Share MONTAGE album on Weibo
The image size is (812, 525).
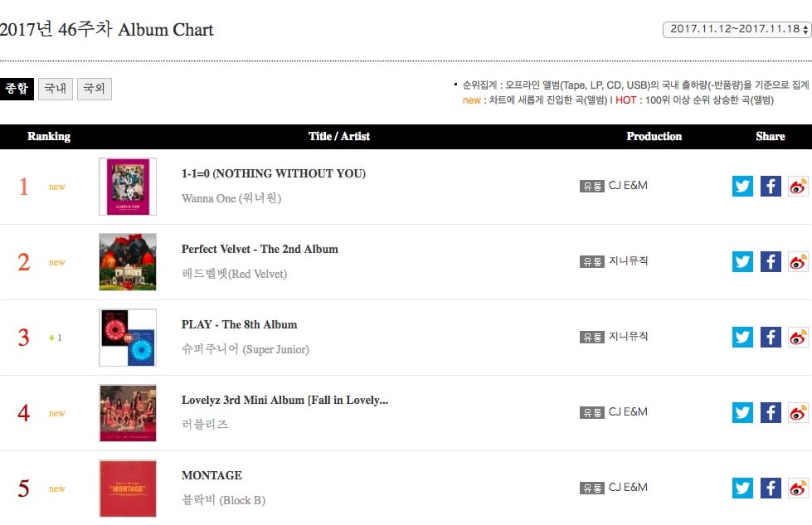click(x=798, y=488)
